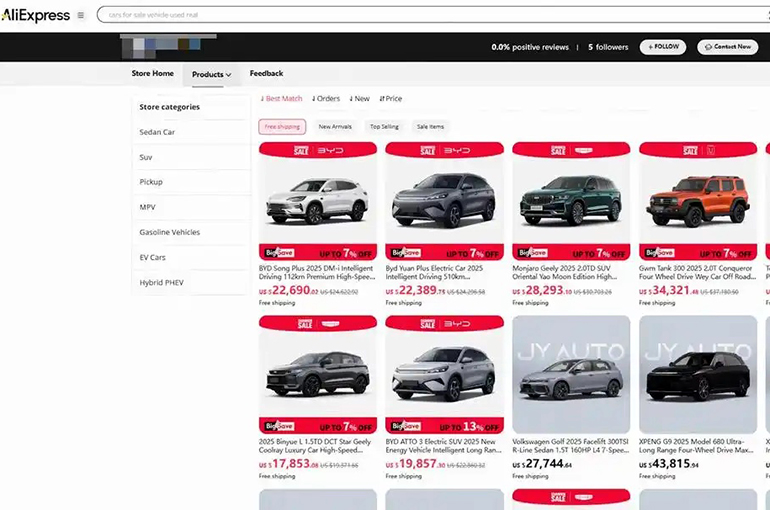The height and width of the screenshot is (510, 770).
Task: Click Big Save badge on BYD Song Plus
Action: click(x=279, y=253)
